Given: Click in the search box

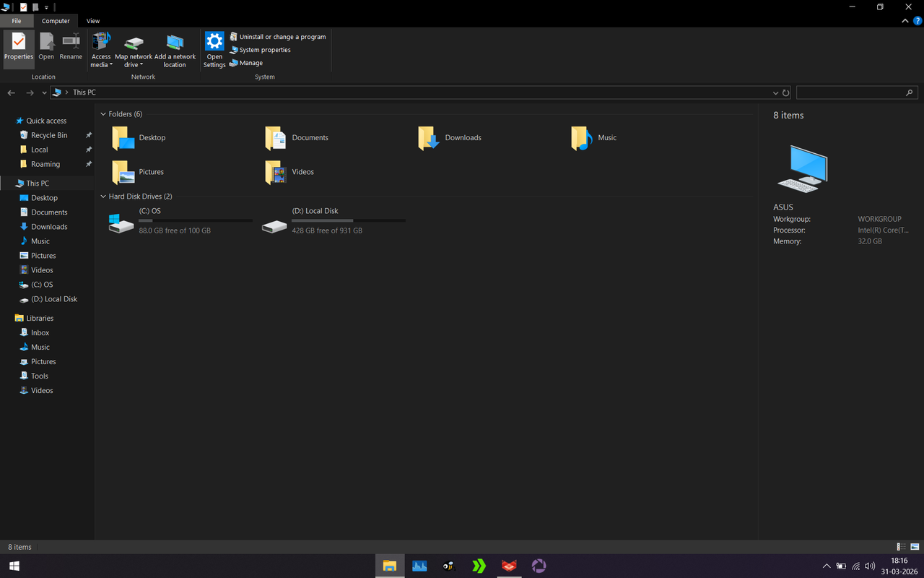Looking at the screenshot, I should [x=857, y=92].
